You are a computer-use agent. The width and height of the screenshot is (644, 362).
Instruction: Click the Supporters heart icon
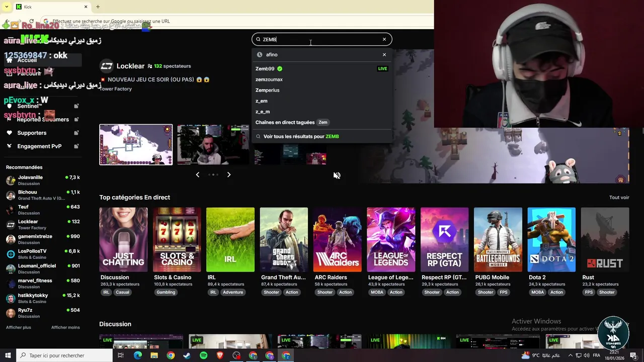pyautogui.click(x=9, y=133)
